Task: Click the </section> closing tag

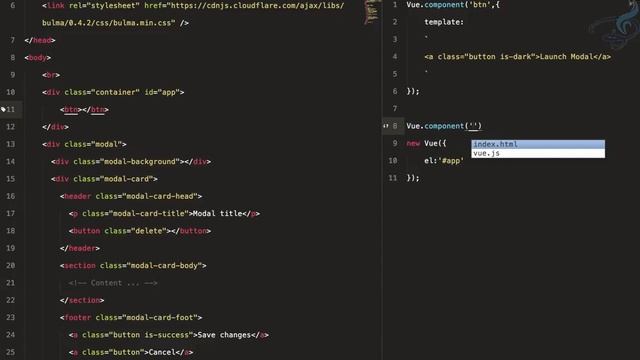Action: (x=82, y=300)
